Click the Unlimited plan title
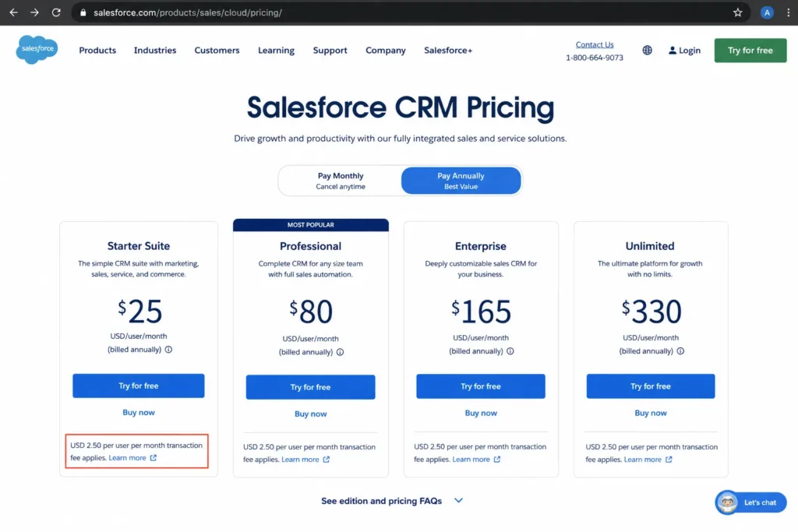Screen dimensions: 798x532 (x=650, y=246)
